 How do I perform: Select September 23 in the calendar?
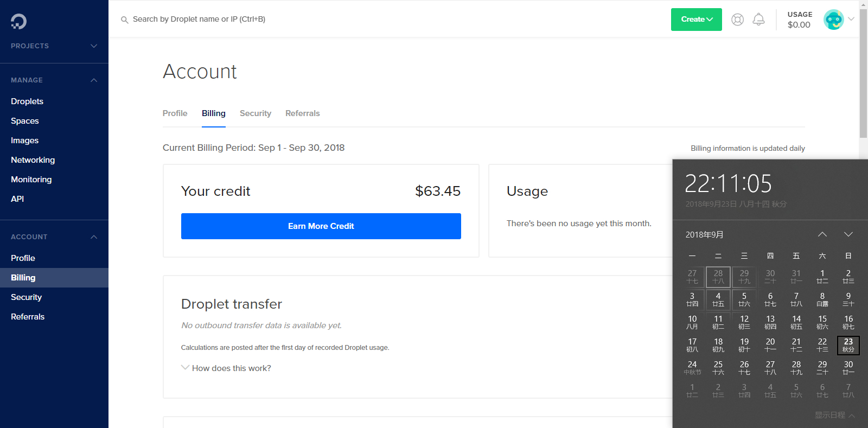tap(848, 345)
